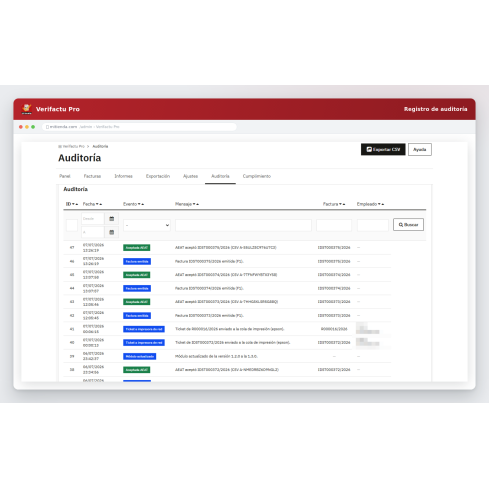Image resolution: width=489 pixels, height=489 pixels.
Task: Sort ID column descending with down arrow
Action: 73,204
